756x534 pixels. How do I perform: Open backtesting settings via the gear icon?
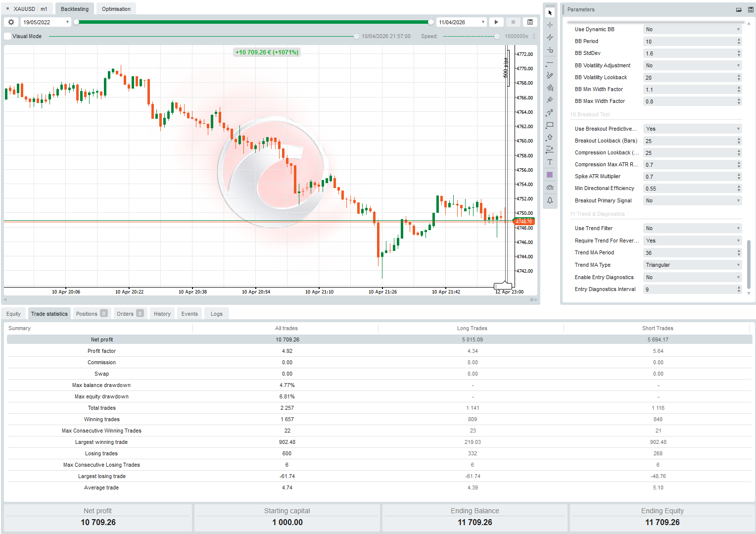pos(11,22)
